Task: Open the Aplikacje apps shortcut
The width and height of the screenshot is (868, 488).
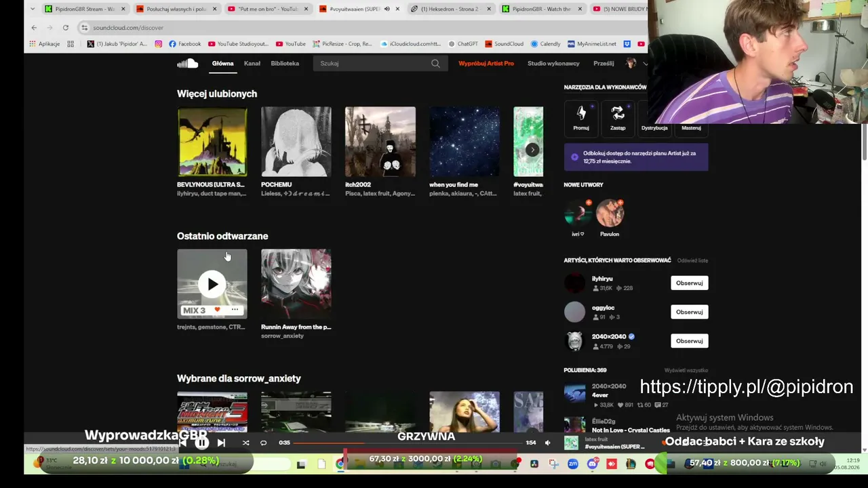Action: click(x=45, y=44)
